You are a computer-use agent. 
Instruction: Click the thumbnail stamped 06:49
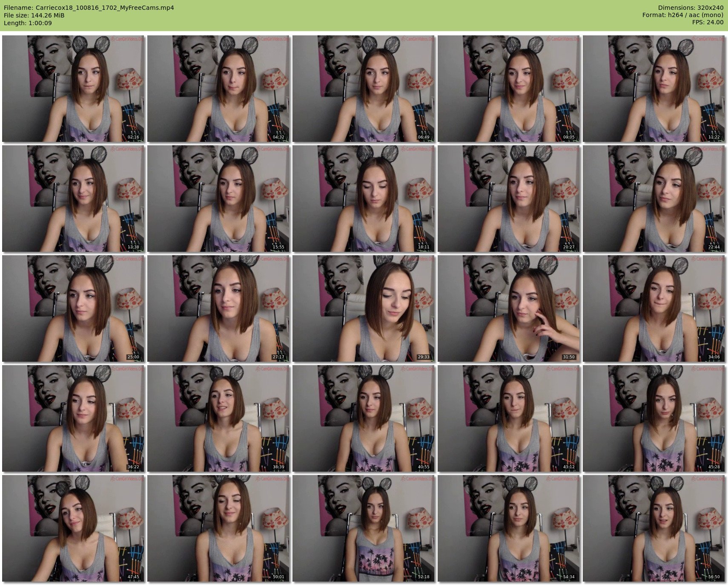point(364,89)
